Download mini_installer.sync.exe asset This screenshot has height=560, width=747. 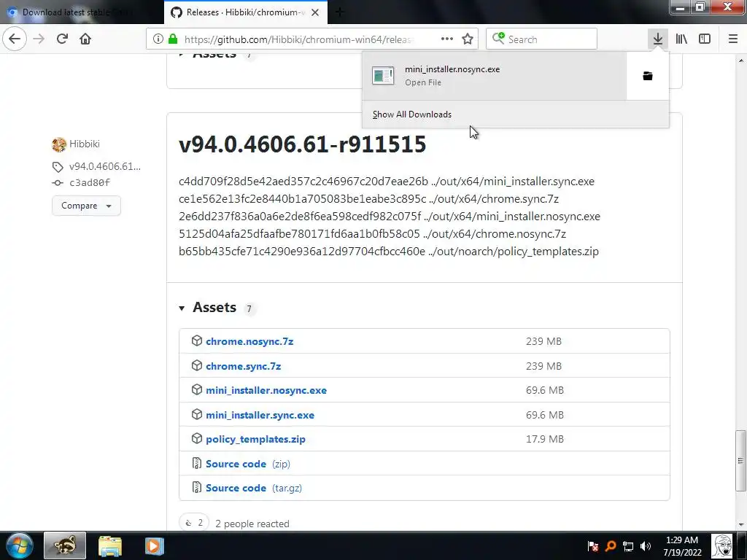click(x=260, y=415)
